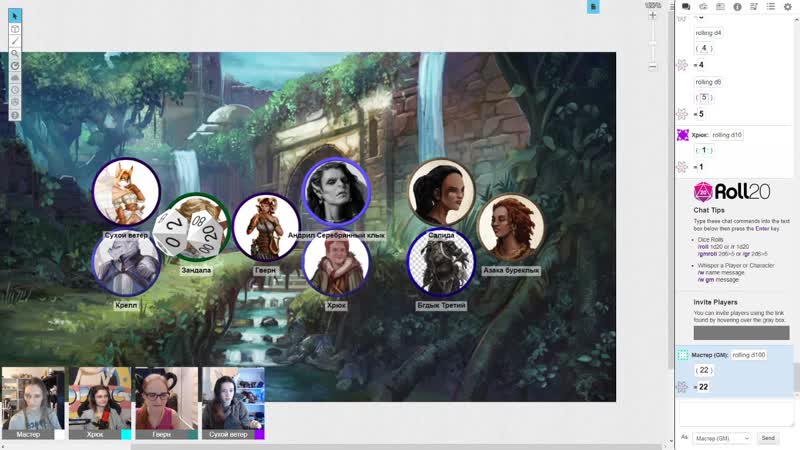Select the Хрюк halfling token
Viewport: 800px width, 450px height.
click(x=336, y=263)
